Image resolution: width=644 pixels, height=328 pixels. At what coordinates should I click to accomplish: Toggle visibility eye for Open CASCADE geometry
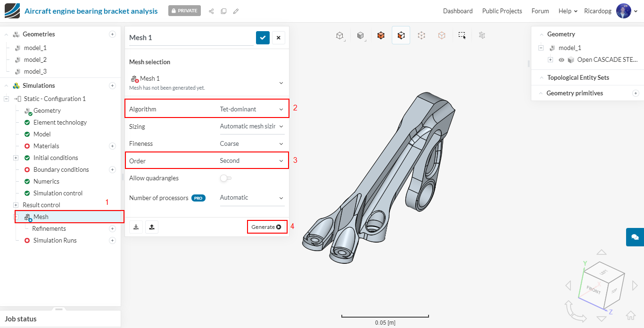(x=561, y=60)
